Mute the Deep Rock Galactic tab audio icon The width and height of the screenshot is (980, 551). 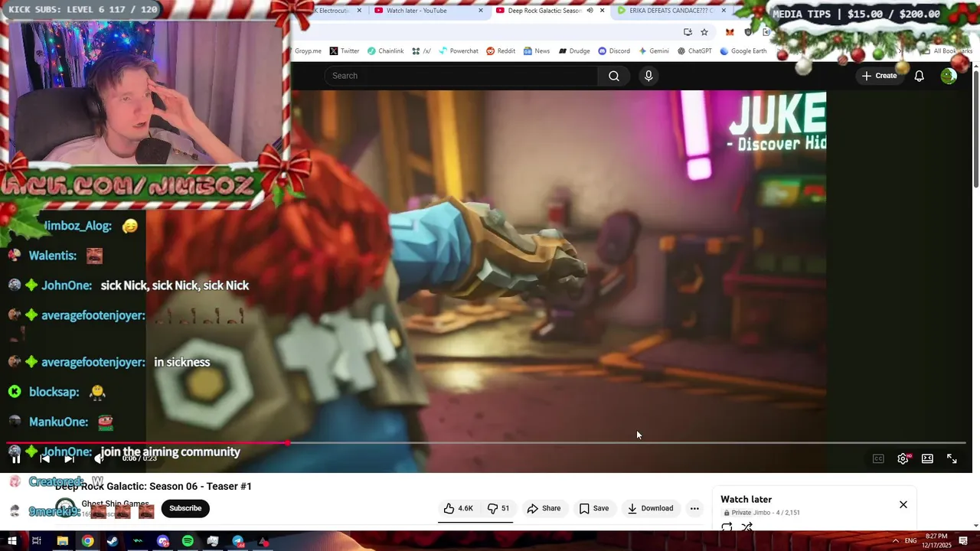590,11
